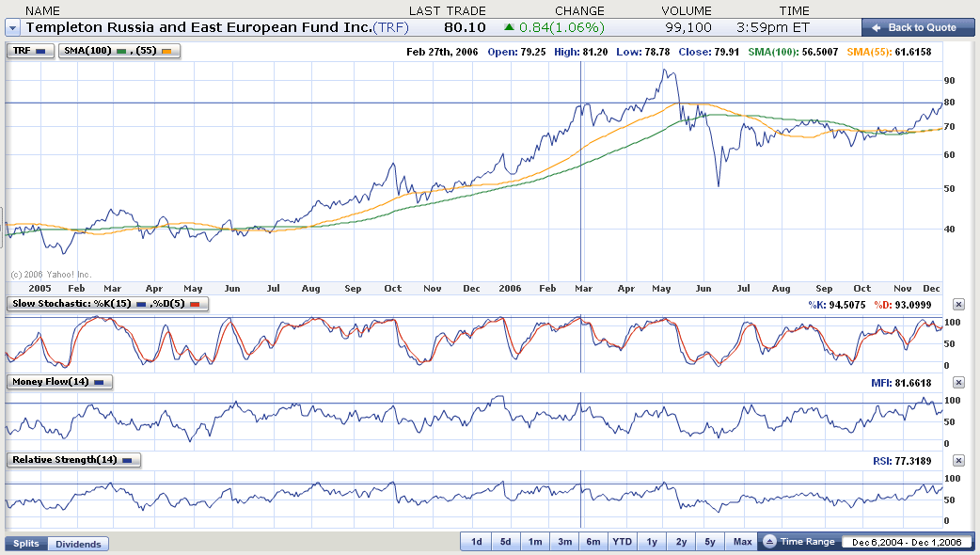Select the 5y time range
980x555 pixels.
(710, 542)
